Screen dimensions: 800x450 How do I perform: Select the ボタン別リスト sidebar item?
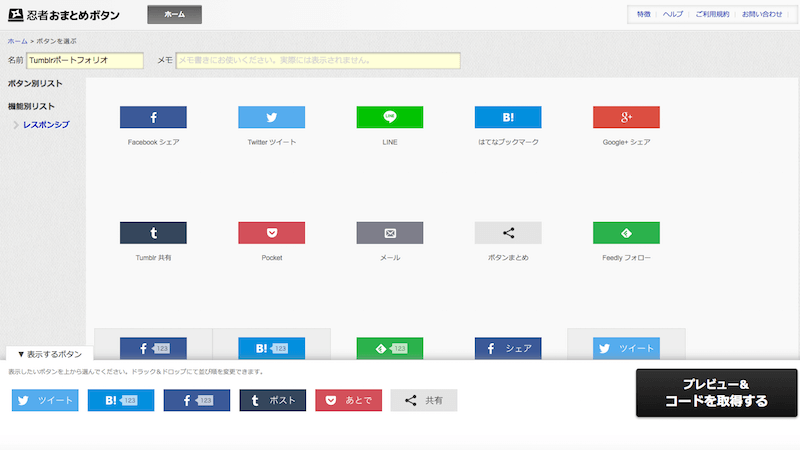(35, 83)
